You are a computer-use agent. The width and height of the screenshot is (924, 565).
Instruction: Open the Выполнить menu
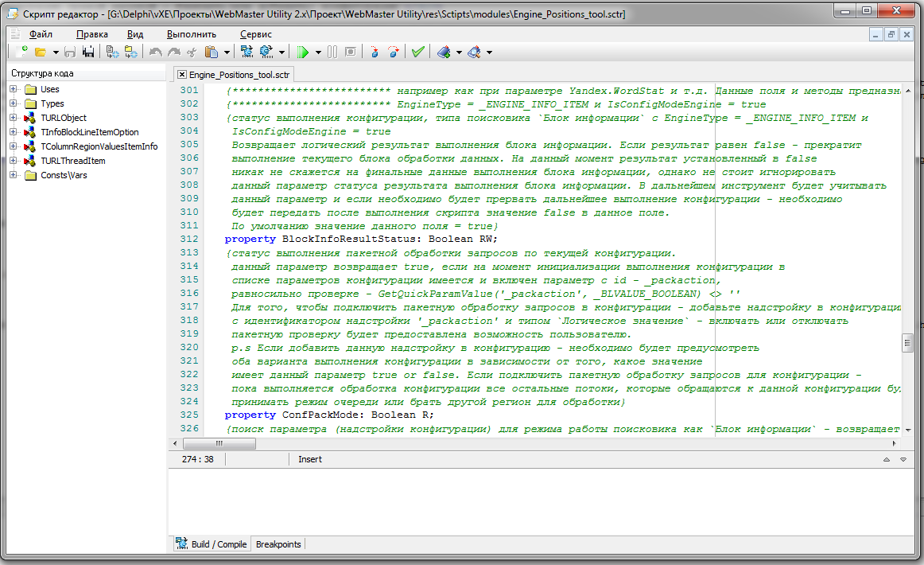pyautogui.click(x=192, y=34)
